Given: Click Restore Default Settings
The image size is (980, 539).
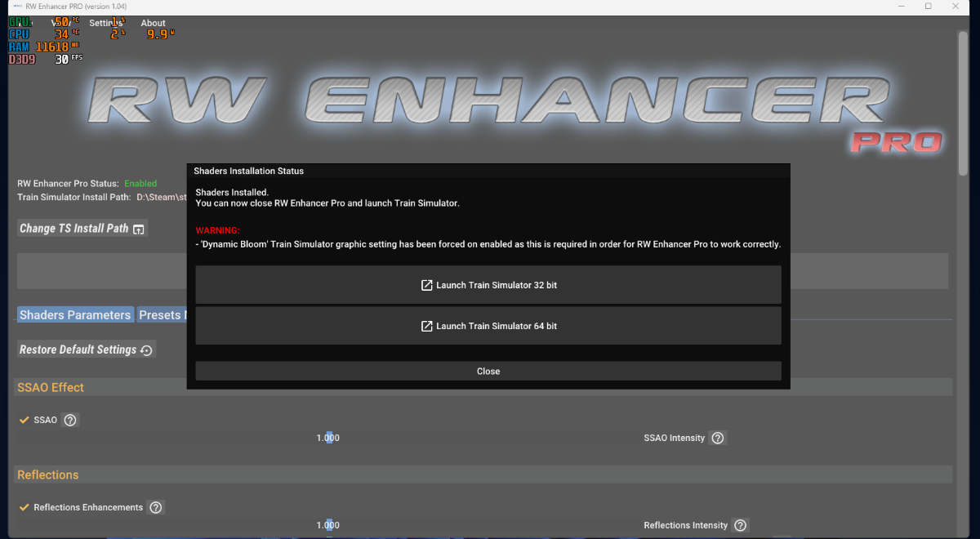Looking at the screenshot, I should [x=87, y=350].
